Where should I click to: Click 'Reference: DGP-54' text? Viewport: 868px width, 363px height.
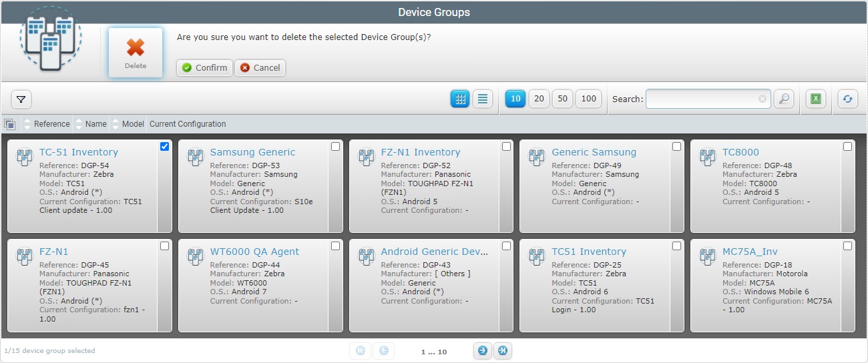(x=74, y=165)
